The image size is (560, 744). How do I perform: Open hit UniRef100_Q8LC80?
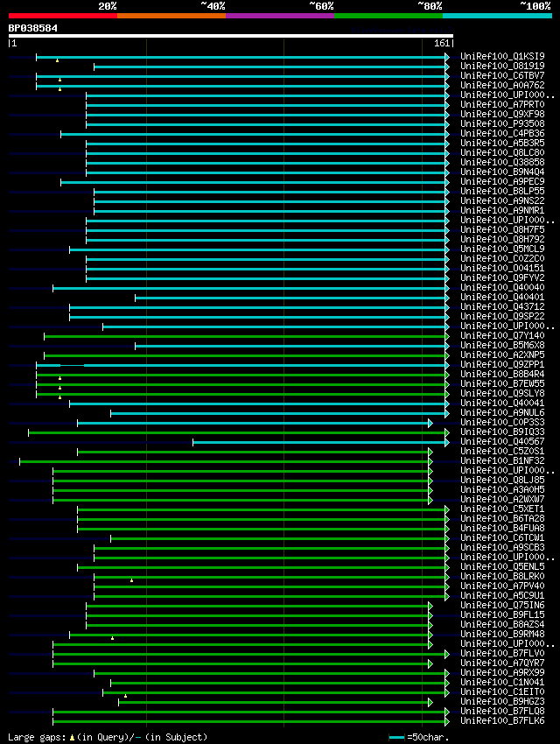point(502,153)
